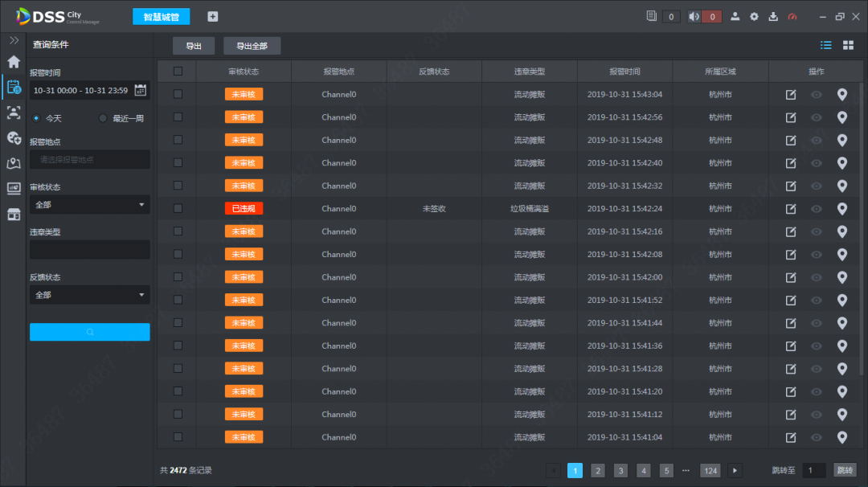Image resolution: width=868 pixels, height=487 pixels.
Task: Open the 报警地点 selection field
Action: coord(90,159)
